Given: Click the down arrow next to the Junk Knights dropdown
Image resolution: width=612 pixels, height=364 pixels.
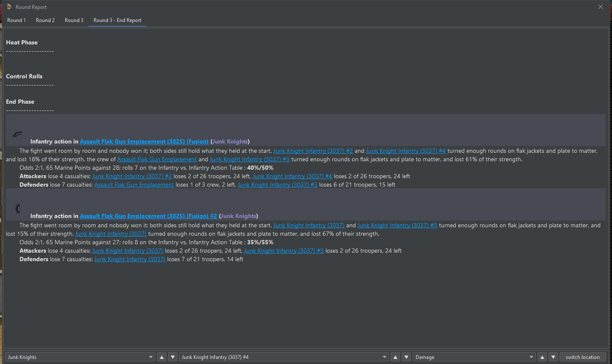Looking at the screenshot, I should tap(173, 357).
